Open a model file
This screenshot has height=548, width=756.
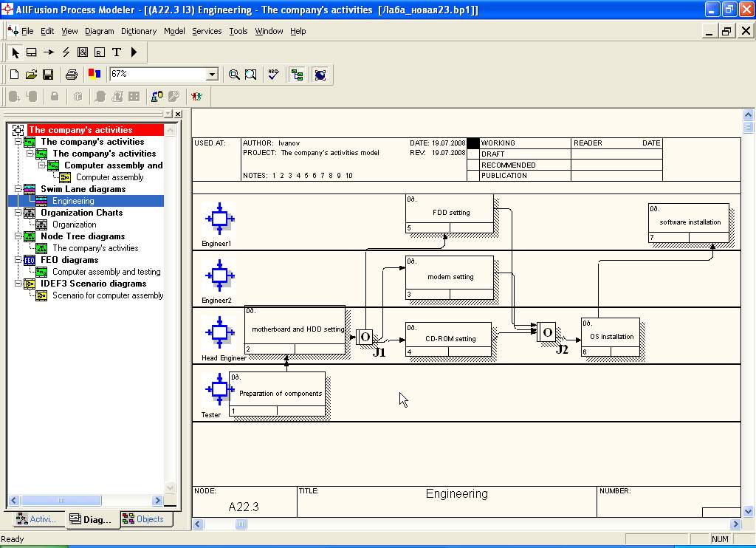[31, 75]
